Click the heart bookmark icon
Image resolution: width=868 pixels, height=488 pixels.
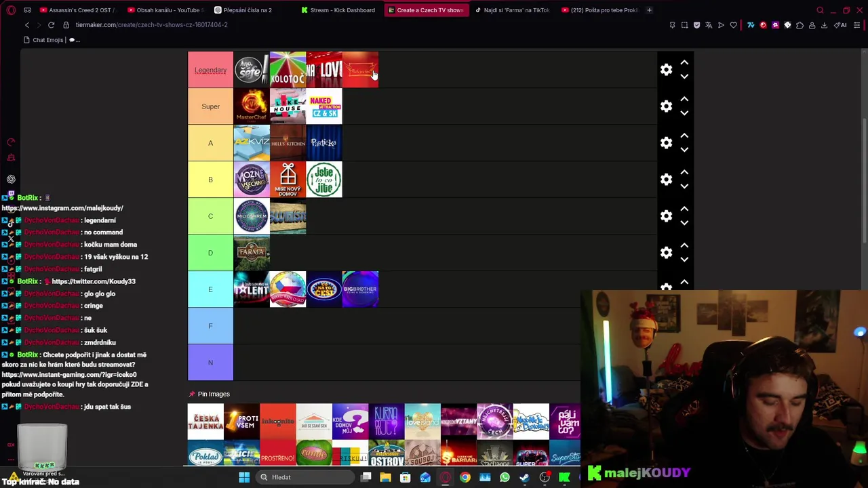pyautogui.click(x=733, y=25)
